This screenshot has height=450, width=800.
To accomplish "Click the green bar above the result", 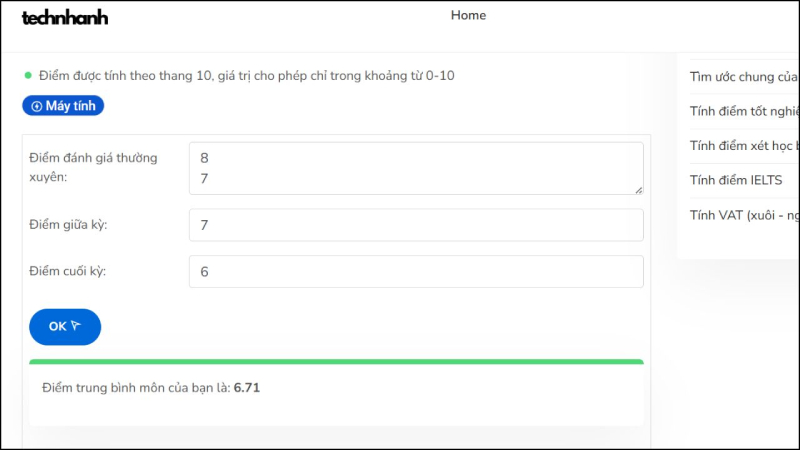I will pos(336,362).
